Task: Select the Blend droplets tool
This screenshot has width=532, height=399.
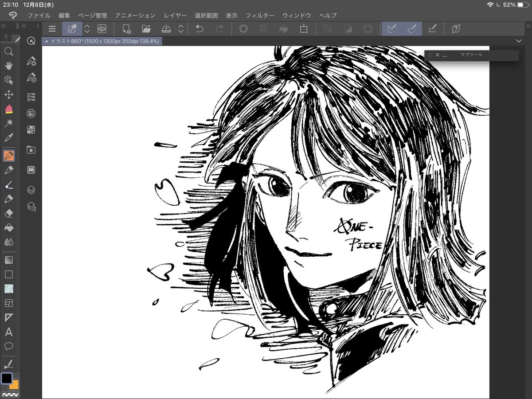Action: click(x=8, y=242)
